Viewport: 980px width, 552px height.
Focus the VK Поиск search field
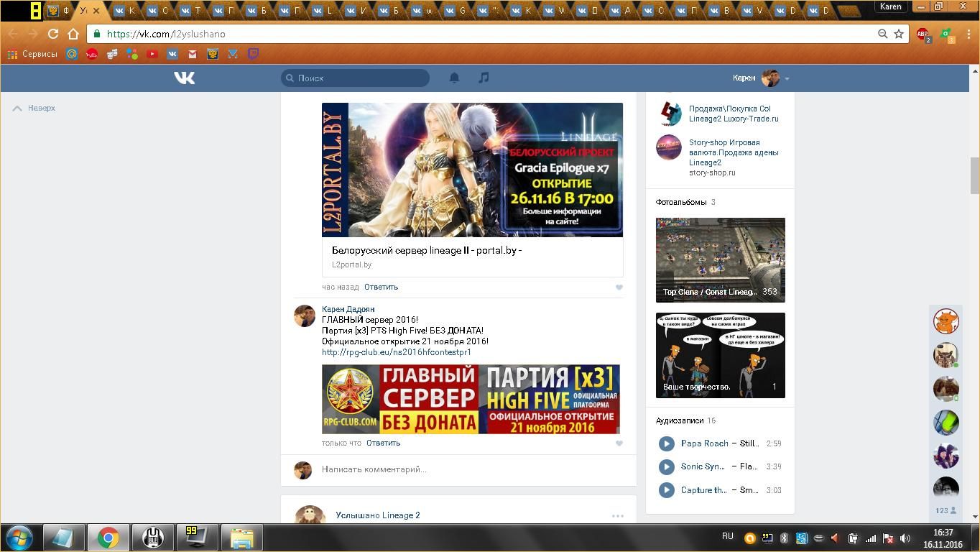point(355,78)
